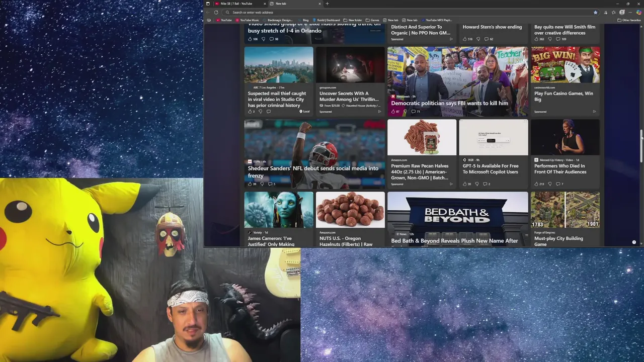Image resolution: width=644 pixels, height=362 pixels.
Task: Open the New folder favorites folder
Action: 353,20
